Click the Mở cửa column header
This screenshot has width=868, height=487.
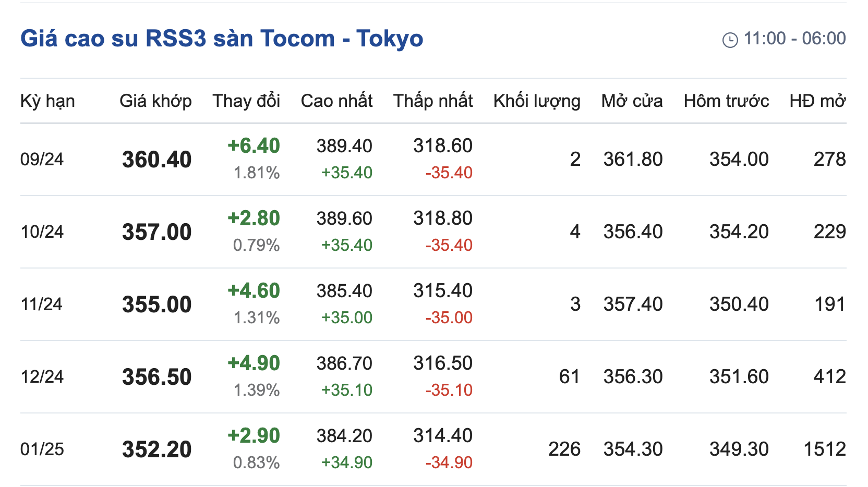(632, 101)
